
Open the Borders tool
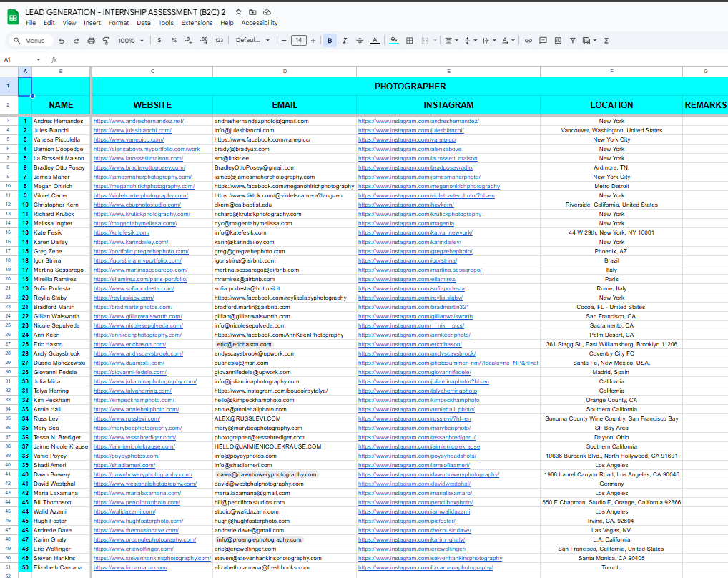pyautogui.click(x=410, y=41)
